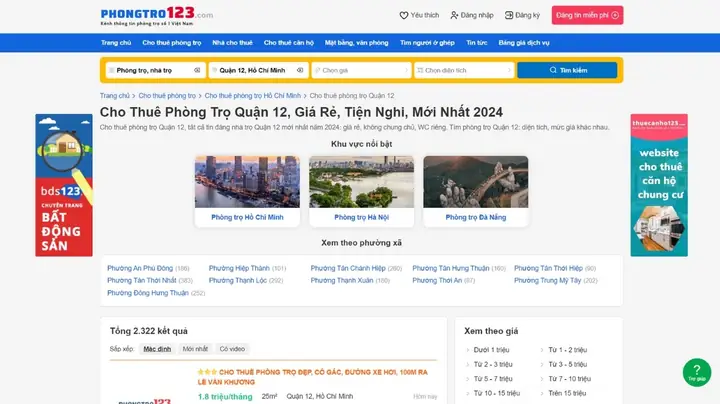Open the Tìm người ở ghép menu item

pyautogui.click(x=427, y=43)
